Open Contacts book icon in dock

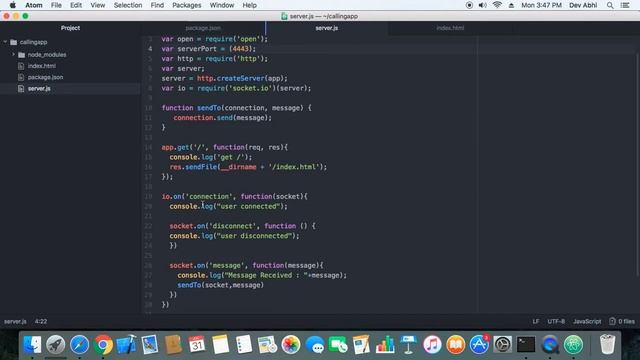[x=173, y=344]
